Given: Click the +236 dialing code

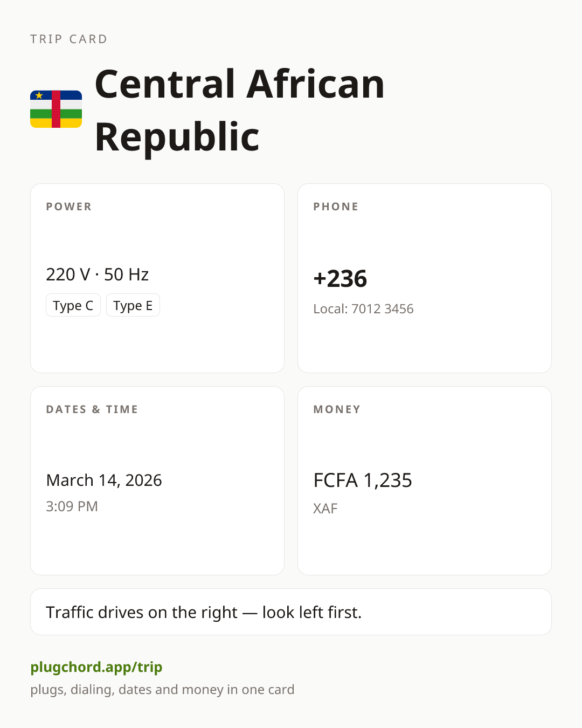Looking at the screenshot, I should [340, 279].
